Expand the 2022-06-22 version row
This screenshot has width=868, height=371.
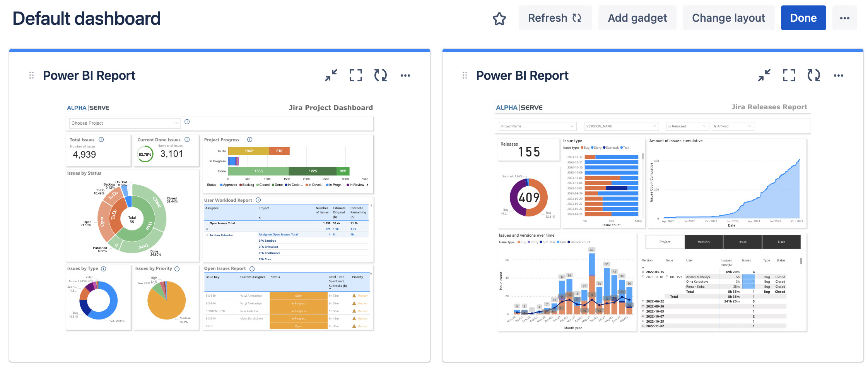coord(643,301)
